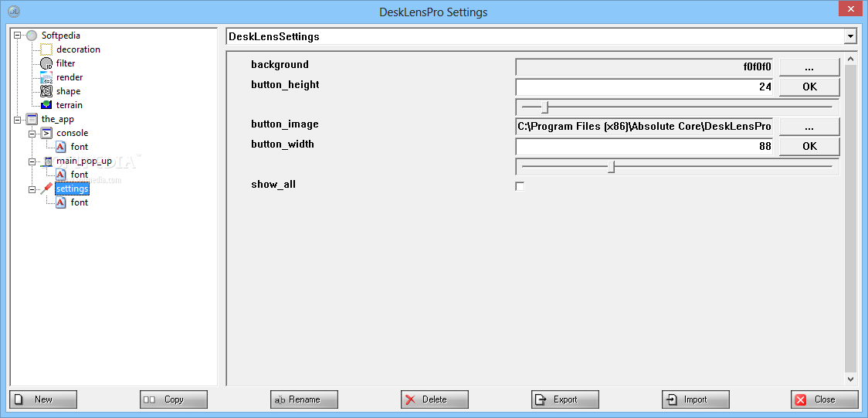
Task: Collapse the Softpedia tree node
Action: point(17,36)
